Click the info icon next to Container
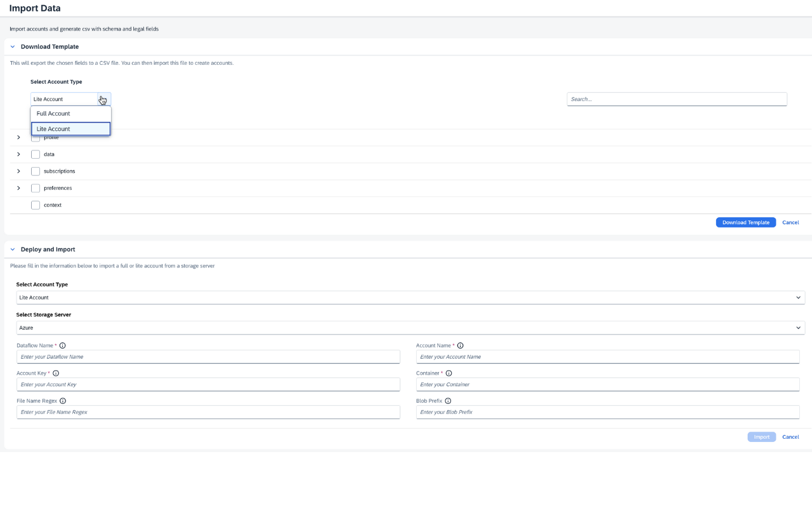The height and width of the screenshot is (508, 812). click(449, 373)
